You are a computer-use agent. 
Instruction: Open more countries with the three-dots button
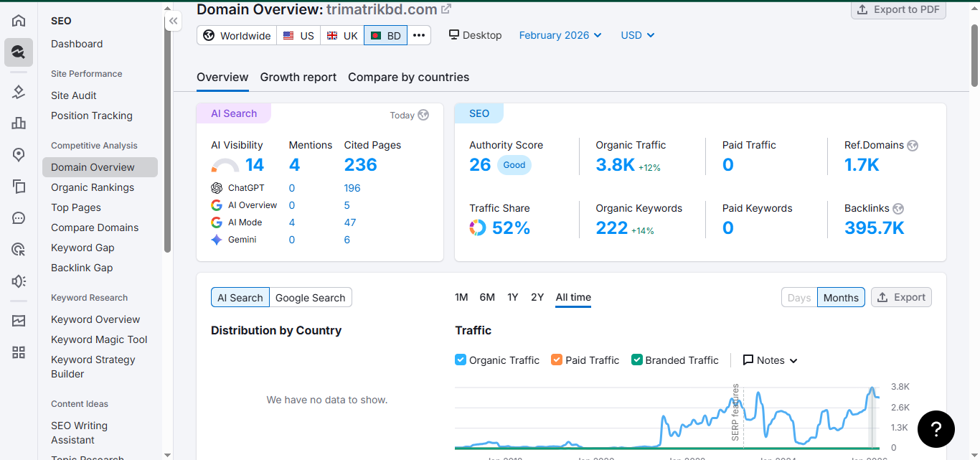pos(419,35)
